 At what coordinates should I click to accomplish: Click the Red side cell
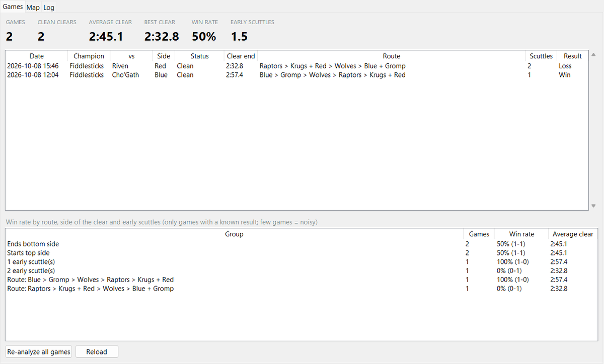(160, 66)
